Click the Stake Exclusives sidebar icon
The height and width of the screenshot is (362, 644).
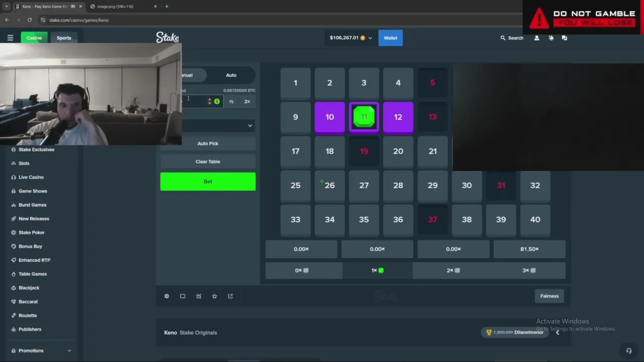(14, 149)
